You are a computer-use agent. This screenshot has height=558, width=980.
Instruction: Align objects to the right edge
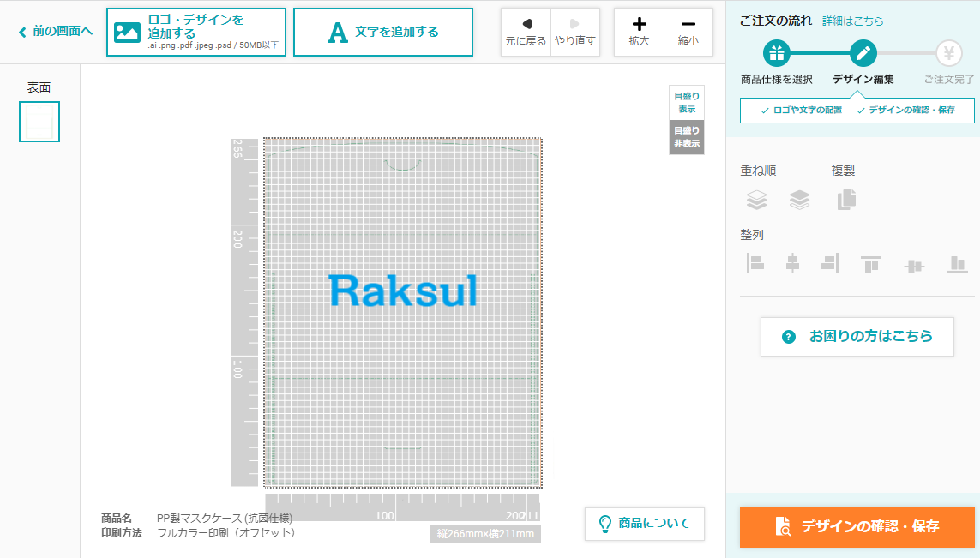tap(830, 264)
